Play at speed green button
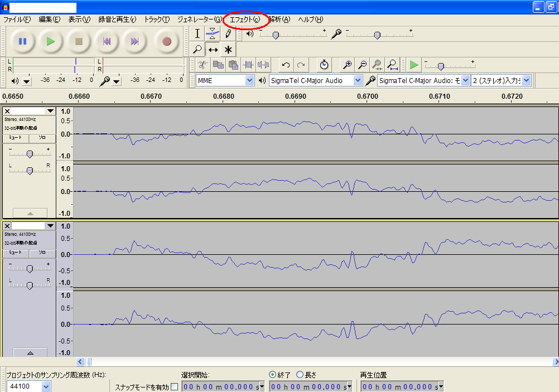 pos(414,65)
